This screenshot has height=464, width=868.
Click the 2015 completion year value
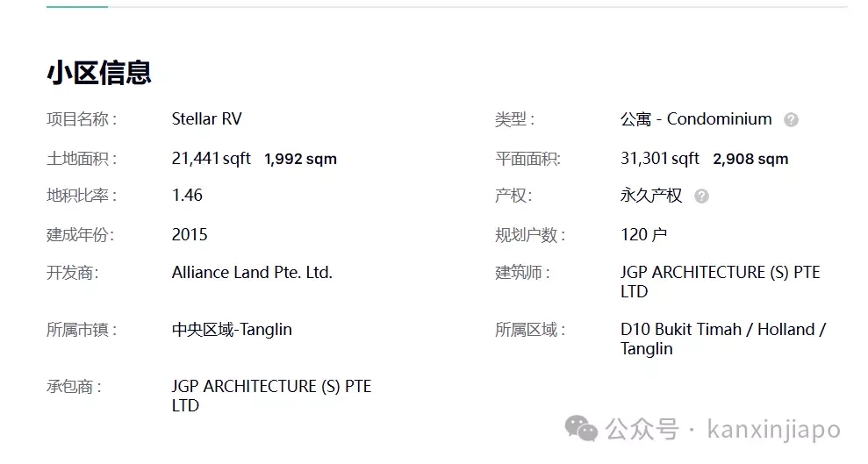click(190, 234)
